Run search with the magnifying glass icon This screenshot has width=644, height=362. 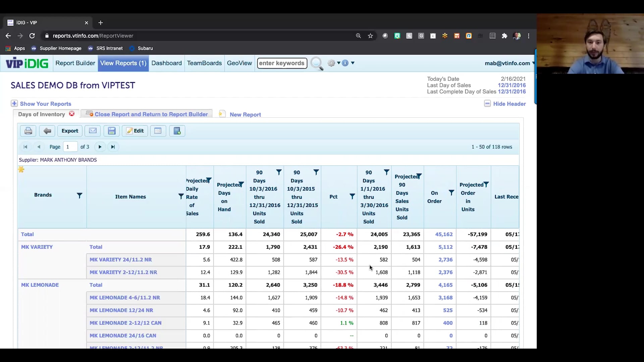[316, 63]
